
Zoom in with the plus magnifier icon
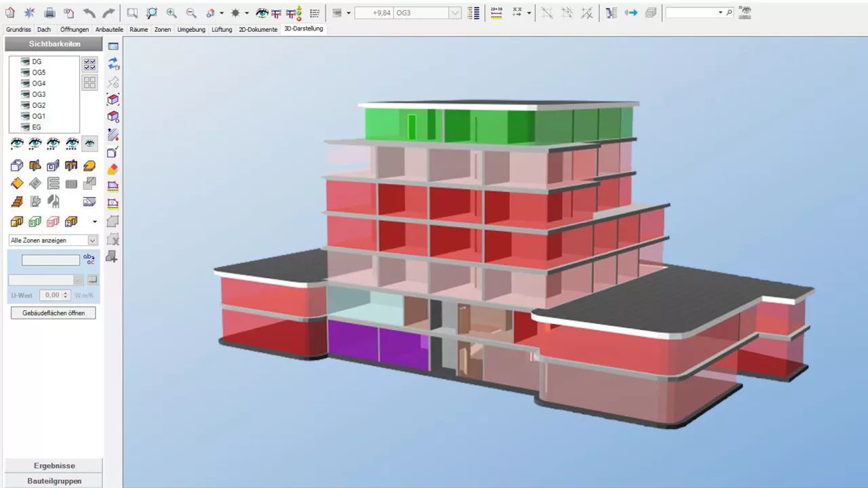(x=172, y=13)
